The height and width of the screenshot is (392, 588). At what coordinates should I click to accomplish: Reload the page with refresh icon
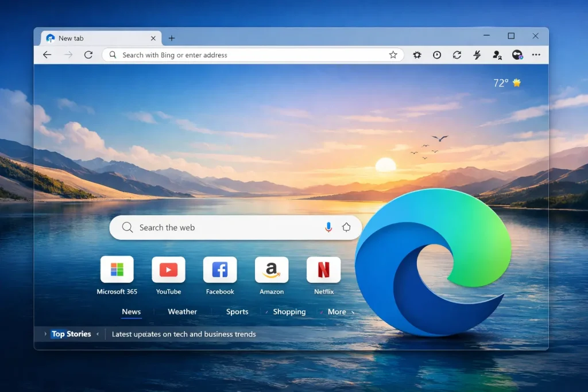point(88,55)
